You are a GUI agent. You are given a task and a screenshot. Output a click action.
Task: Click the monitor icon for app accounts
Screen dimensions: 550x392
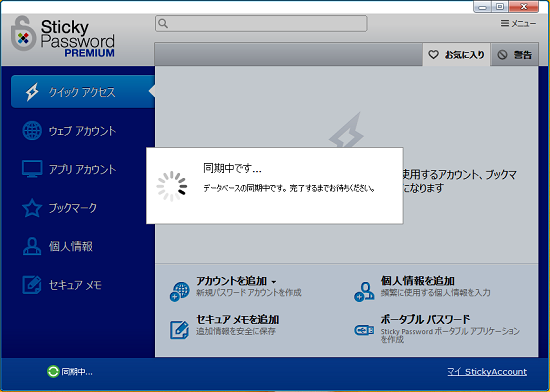[32, 169]
